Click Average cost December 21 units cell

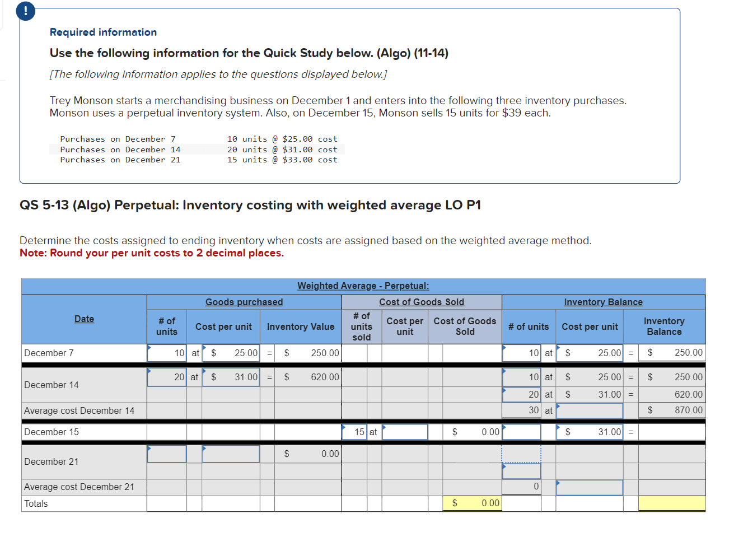point(522,487)
